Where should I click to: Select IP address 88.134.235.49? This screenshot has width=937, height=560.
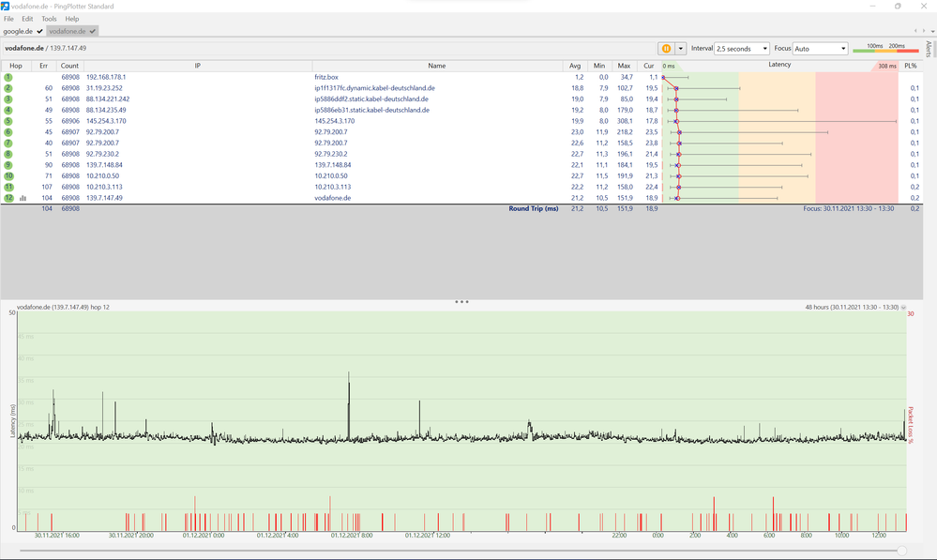click(106, 110)
